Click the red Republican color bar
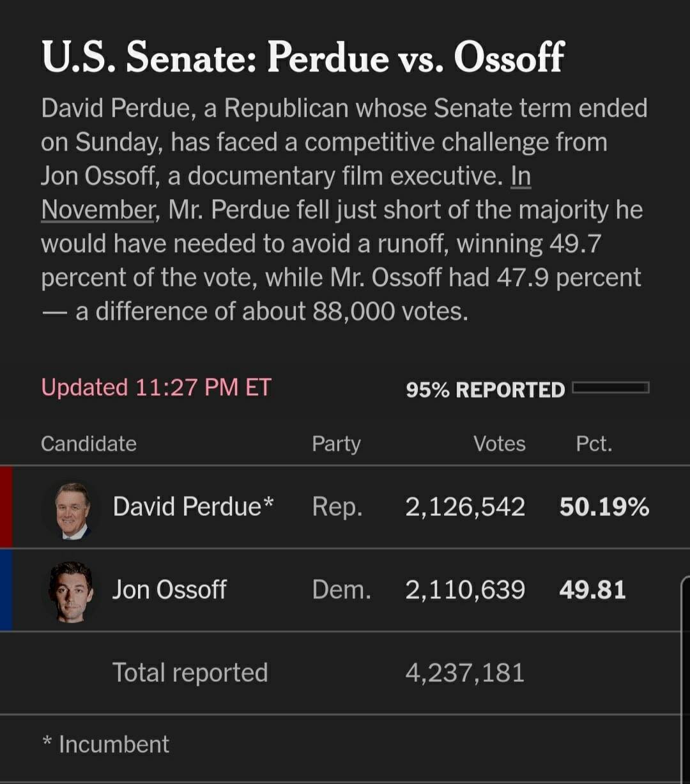The image size is (690, 784). tap(6, 507)
